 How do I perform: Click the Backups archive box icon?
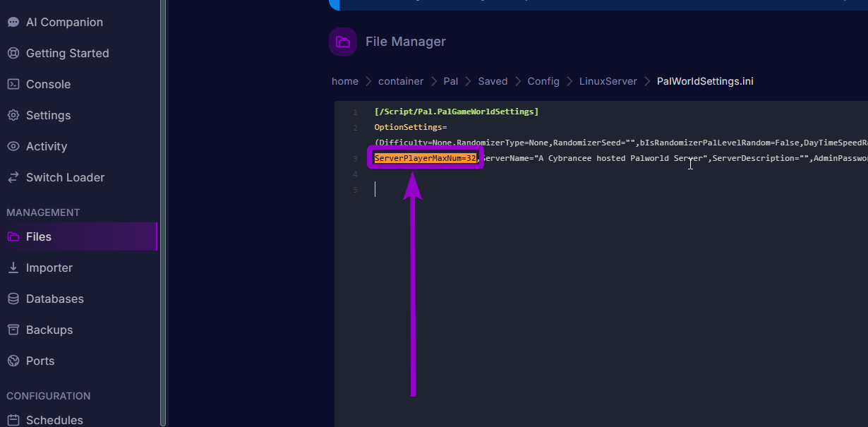point(13,330)
